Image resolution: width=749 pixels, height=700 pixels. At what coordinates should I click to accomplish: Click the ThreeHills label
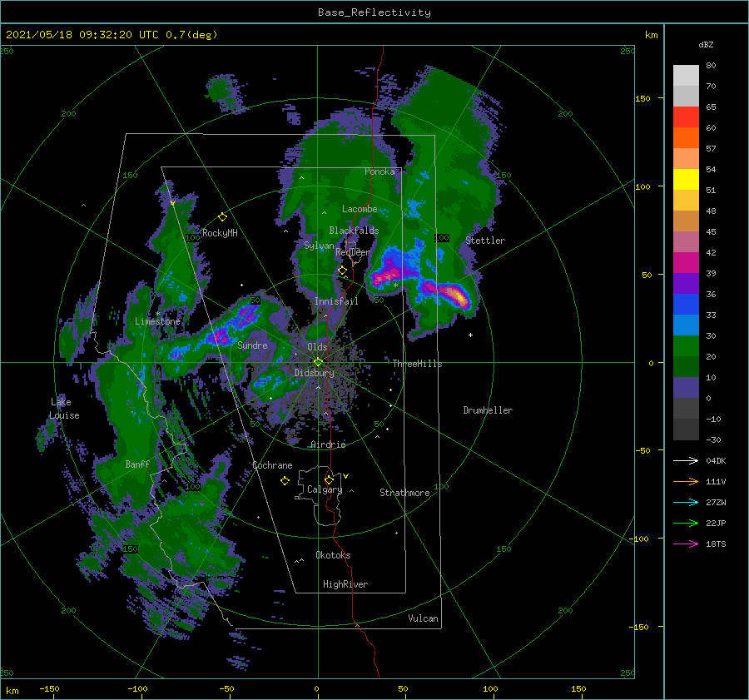click(417, 364)
